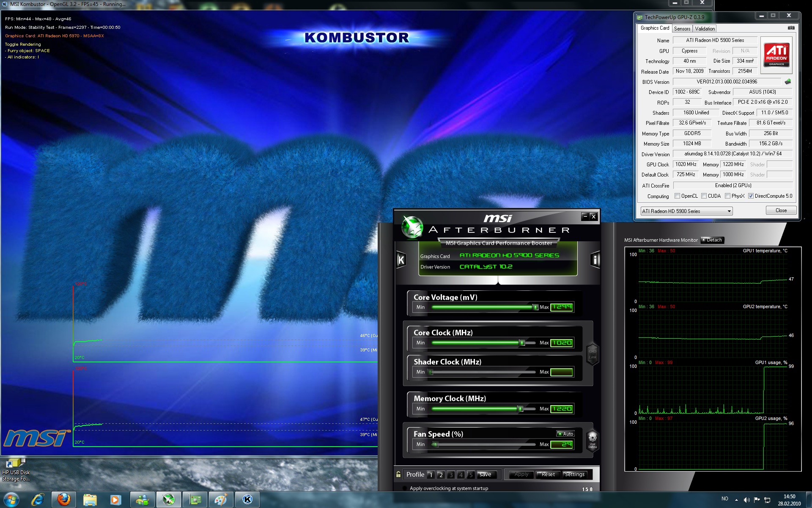Save BIOS using the chip icon in GPU-Z
This screenshot has width=812, height=508.
(788, 82)
